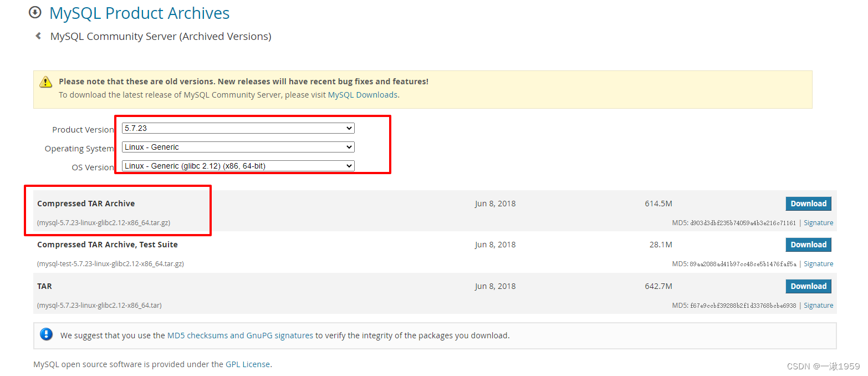Viewport: 868px width, 376px height.
Task: Download the TAR 642.7M package
Action: point(808,286)
